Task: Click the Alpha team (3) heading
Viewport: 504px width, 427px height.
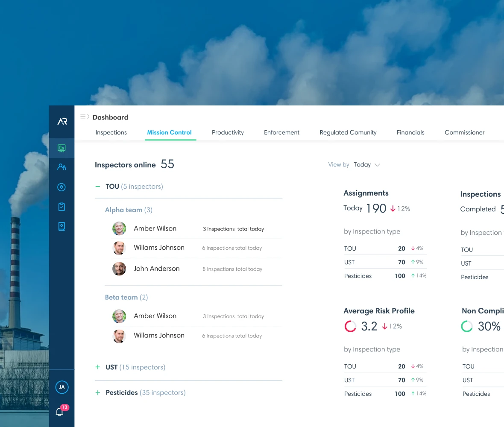Action: (129, 210)
